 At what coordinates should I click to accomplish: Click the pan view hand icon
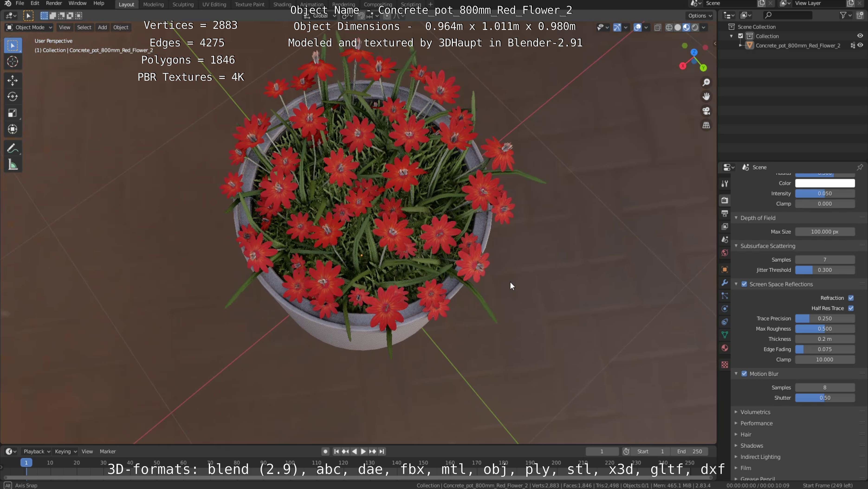pyautogui.click(x=706, y=97)
